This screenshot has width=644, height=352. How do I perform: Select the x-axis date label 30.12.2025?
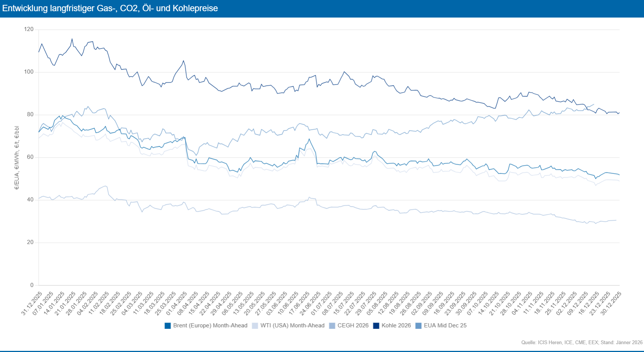(x=611, y=304)
